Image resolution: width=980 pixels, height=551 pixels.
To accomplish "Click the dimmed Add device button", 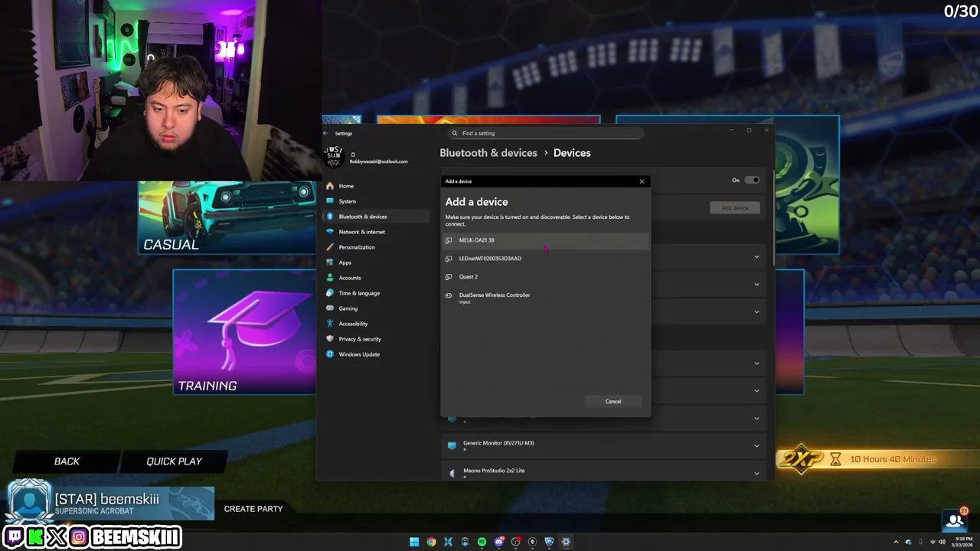I will 734,208.
